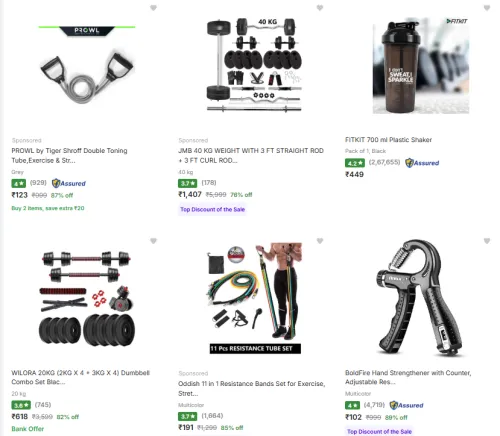Save WILORA dumbbell set with heart icon
Viewport: 500px width, 436px height.
pyautogui.click(x=153, y=241)
